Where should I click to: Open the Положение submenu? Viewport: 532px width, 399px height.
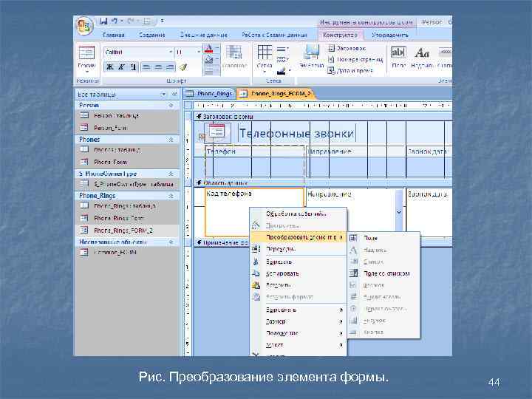pos(299,333)
